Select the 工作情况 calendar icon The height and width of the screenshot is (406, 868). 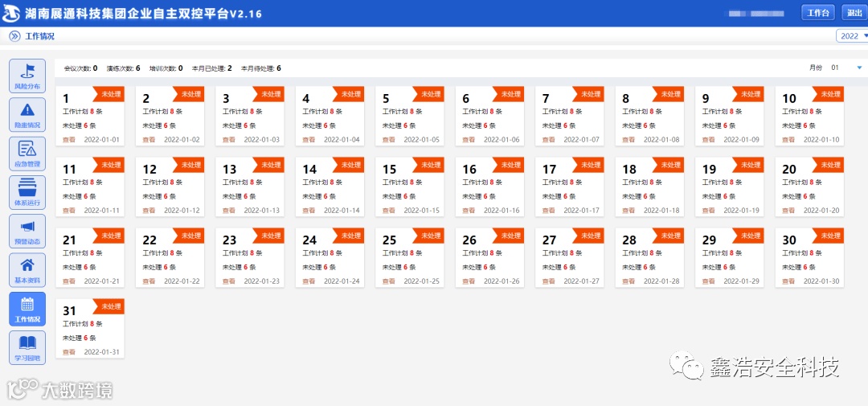tap(27, 309)
